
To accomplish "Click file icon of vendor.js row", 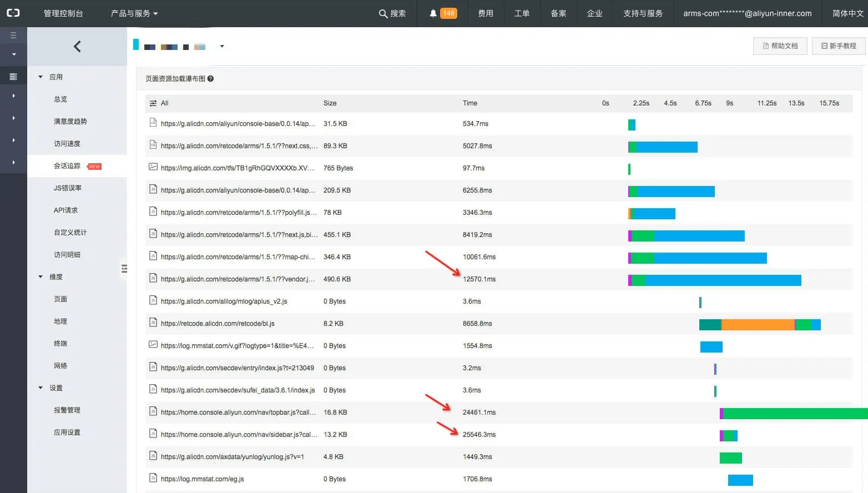I will (x=153, y=278).
